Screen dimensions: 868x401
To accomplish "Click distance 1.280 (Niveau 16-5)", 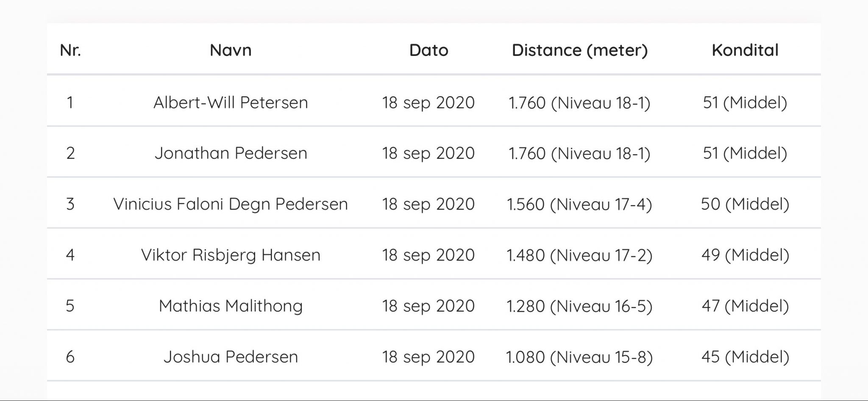I will coord(579,306).
